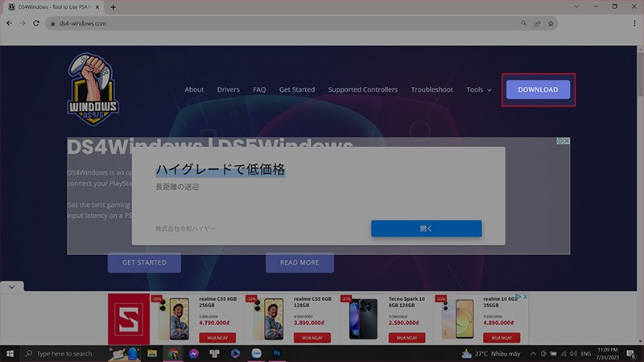Click the Tecno Spark 10 phone image

tap(363, 319)
